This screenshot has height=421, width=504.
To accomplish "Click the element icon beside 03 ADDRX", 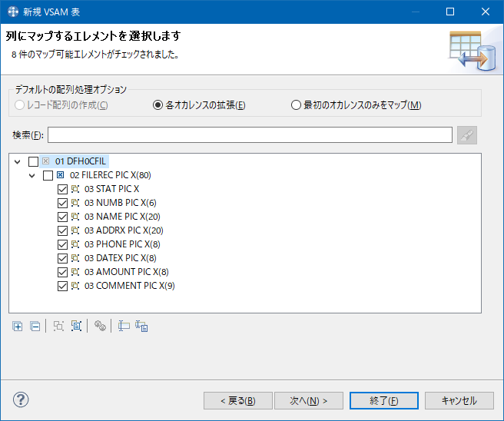I will 75,230.
